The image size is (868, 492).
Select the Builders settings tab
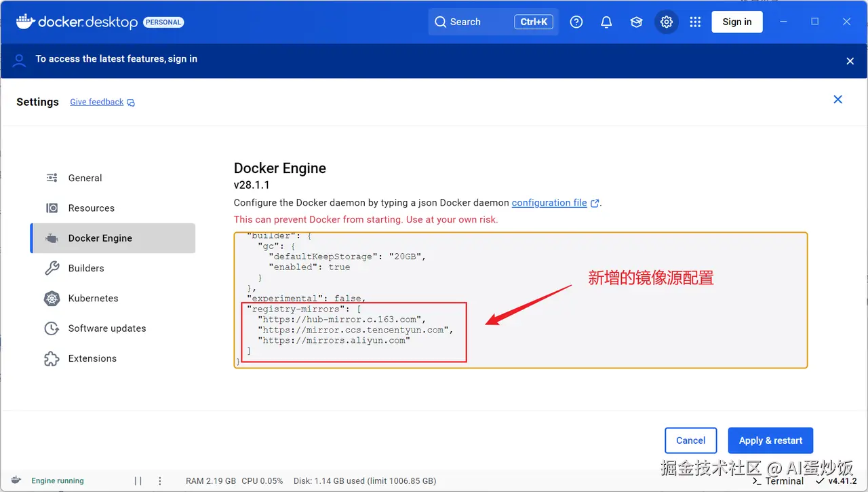(113, 268)
